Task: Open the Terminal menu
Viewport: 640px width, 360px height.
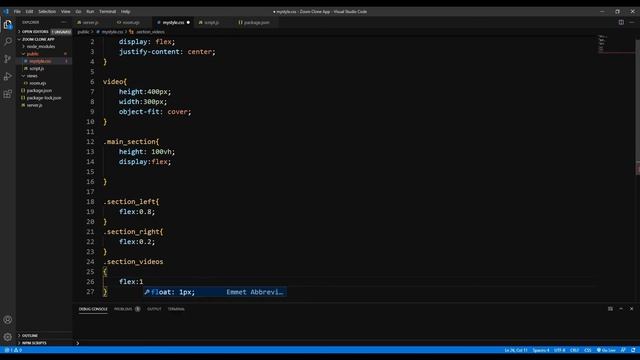Action: pos(107,11)
